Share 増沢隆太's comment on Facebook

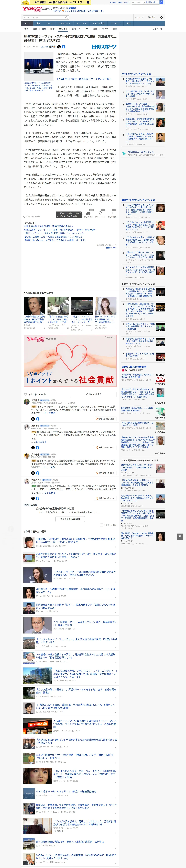click(38, 419)
